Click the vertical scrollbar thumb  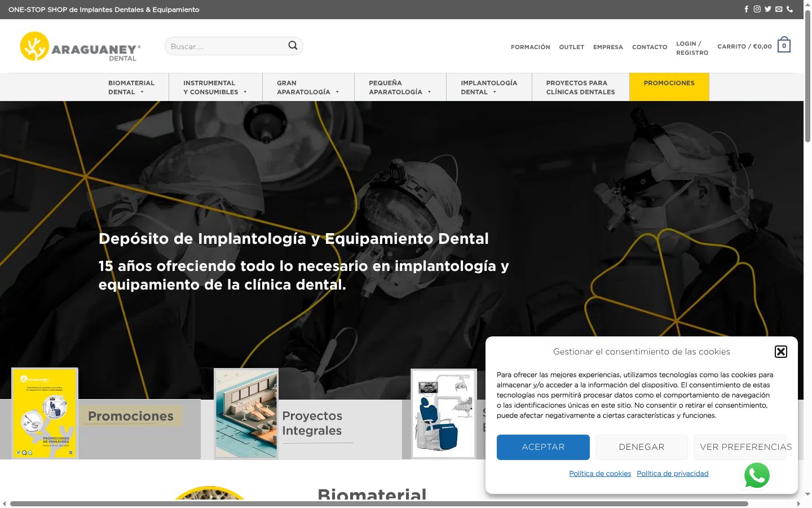807,75
